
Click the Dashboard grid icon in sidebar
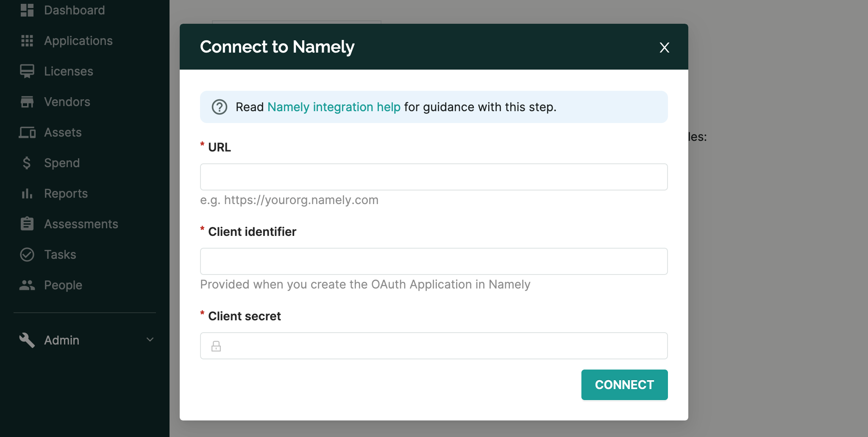click(x=27, y=10)
